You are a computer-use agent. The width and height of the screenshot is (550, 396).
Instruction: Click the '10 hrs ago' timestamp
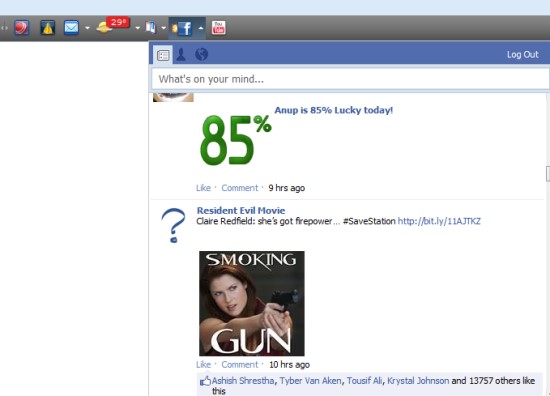point(289,365)
